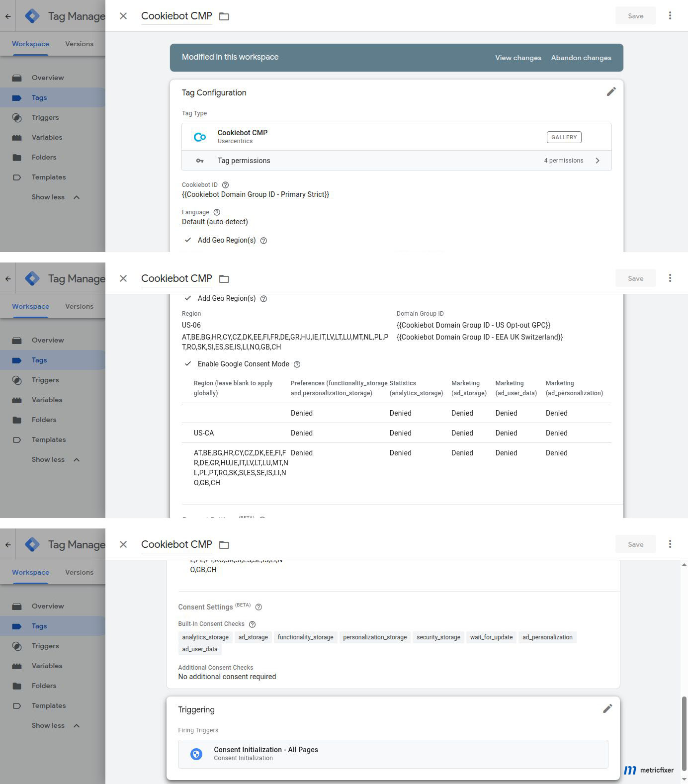This screenshot has height=784, width=688.
Task: Click the View changes link
Action: click(x=518, y=58)
